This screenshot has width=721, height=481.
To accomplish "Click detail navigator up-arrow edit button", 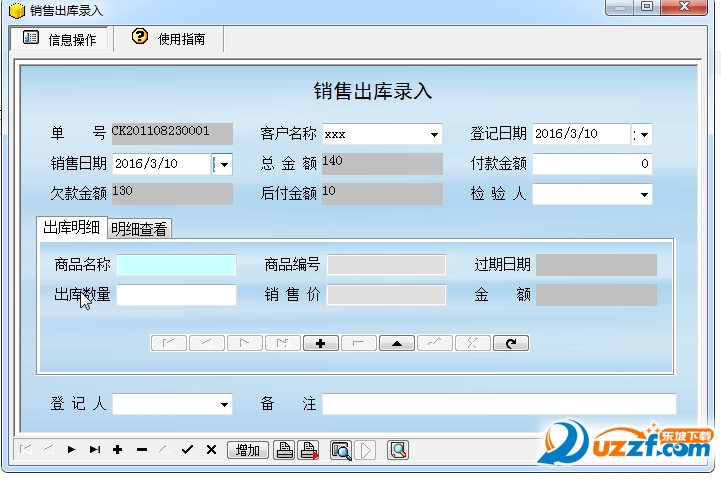I will coord(397,343).
